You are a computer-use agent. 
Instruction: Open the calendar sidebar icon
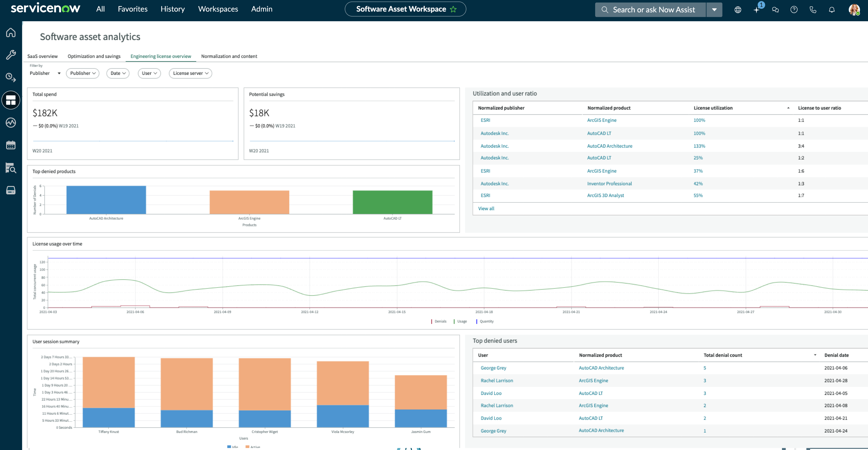(x=11, y=145)
